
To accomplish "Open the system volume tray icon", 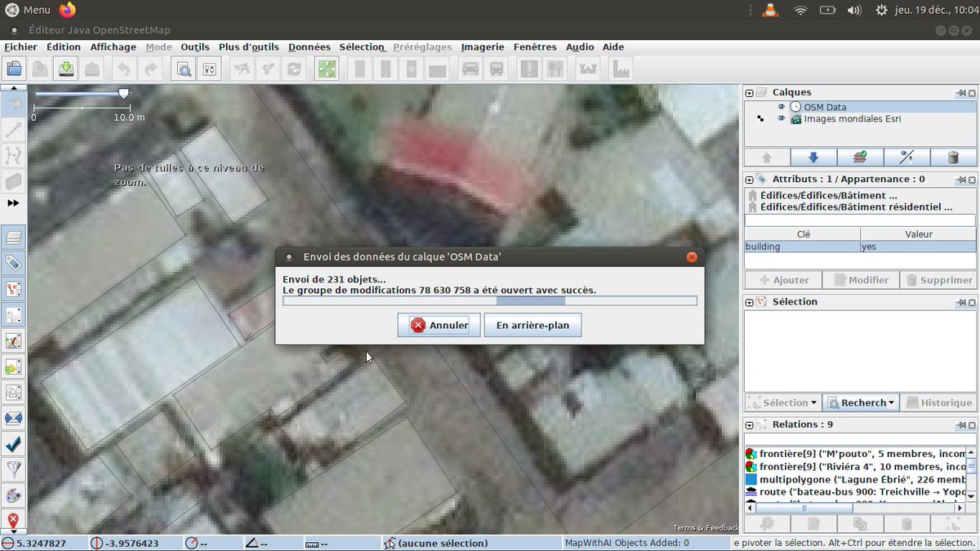I will pos(854,10).
